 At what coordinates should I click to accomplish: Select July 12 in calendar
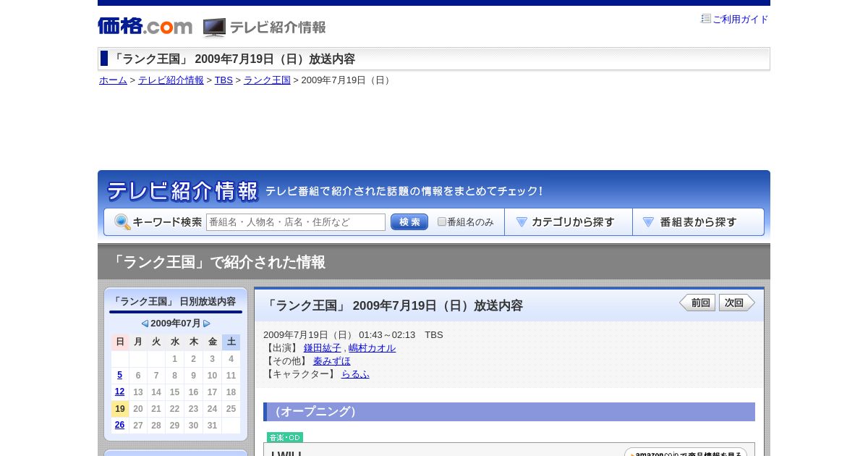click(120, 392)
